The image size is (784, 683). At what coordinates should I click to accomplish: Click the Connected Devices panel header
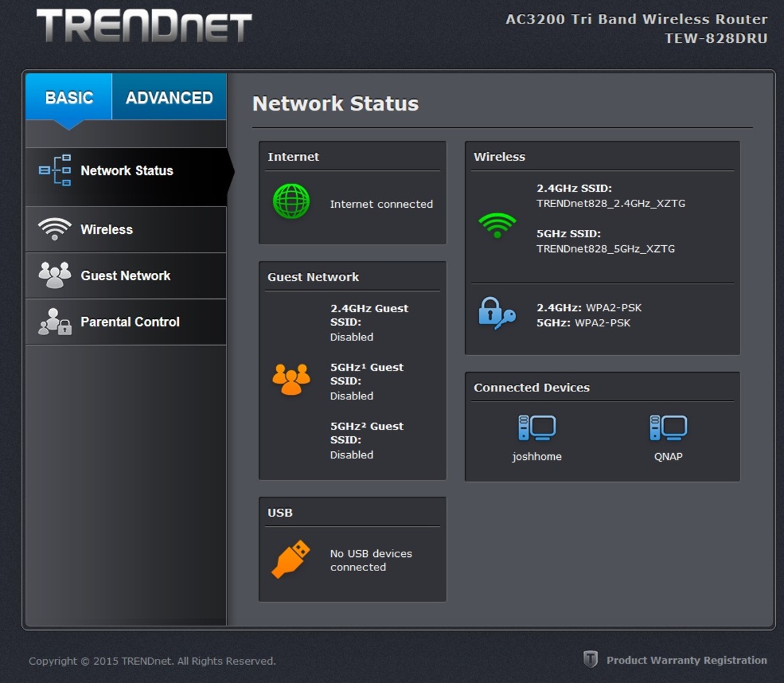pyautogui.click(x=531, y=387)
